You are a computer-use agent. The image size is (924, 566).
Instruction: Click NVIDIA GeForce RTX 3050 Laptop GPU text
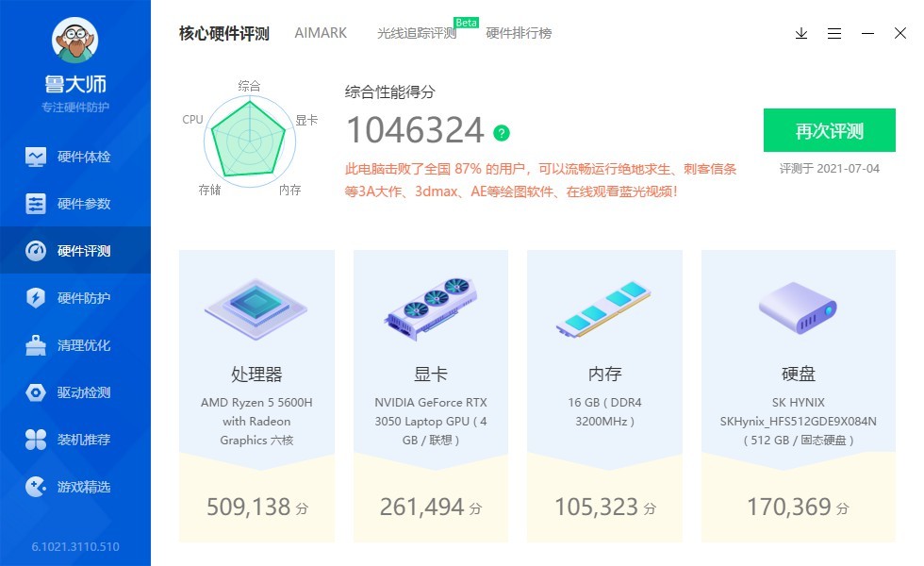(431, 421)
